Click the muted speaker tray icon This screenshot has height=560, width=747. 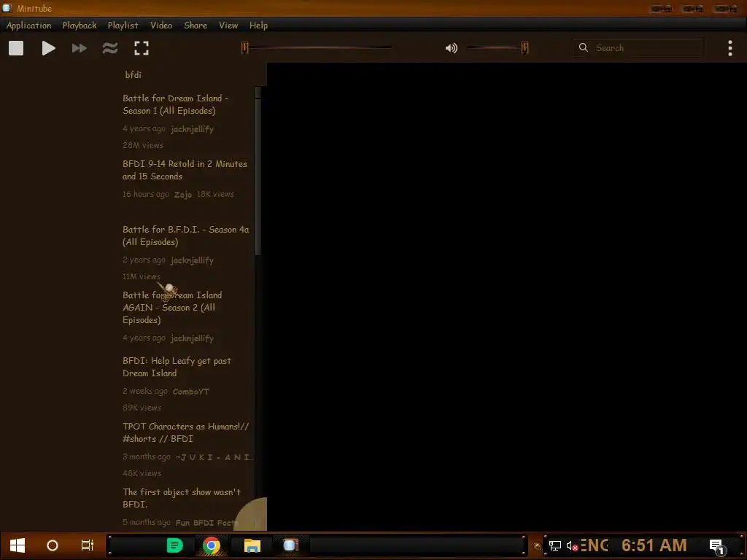click(x=572, y=545)
